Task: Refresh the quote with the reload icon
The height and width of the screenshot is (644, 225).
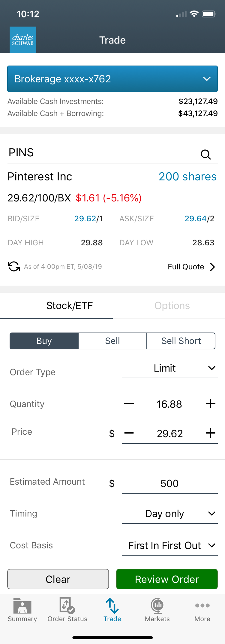Action: point(14,266)
